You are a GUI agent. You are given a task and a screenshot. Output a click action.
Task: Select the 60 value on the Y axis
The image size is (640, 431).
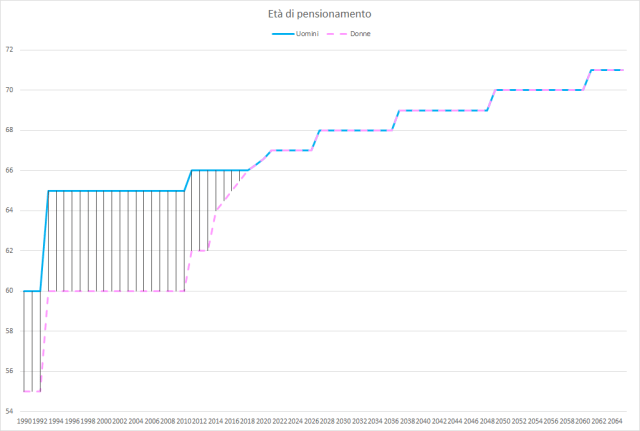click(x=9, y=291)
